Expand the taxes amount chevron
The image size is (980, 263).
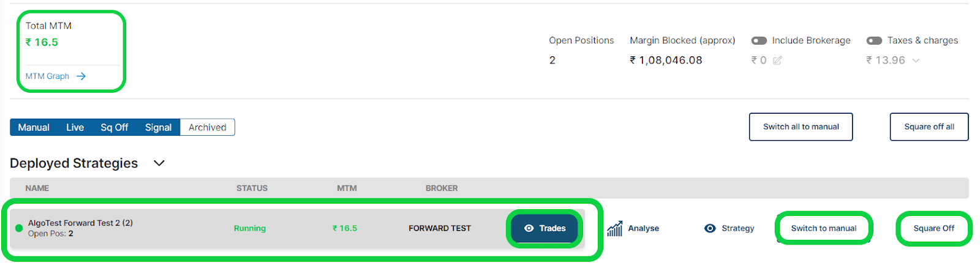coord(916,61)
